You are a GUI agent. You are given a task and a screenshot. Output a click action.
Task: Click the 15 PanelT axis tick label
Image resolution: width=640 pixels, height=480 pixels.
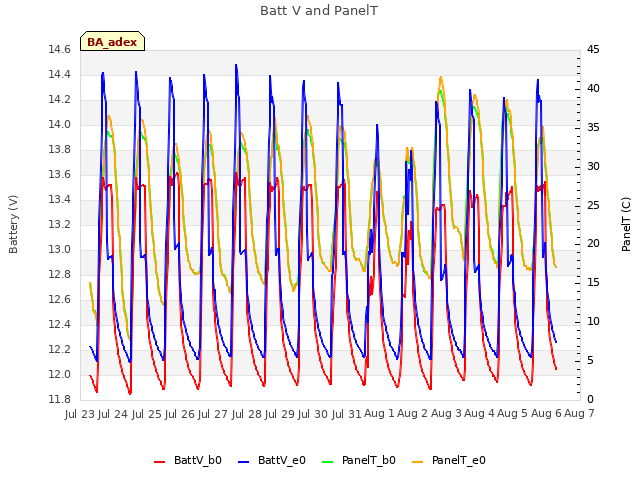tap(593, 283)
